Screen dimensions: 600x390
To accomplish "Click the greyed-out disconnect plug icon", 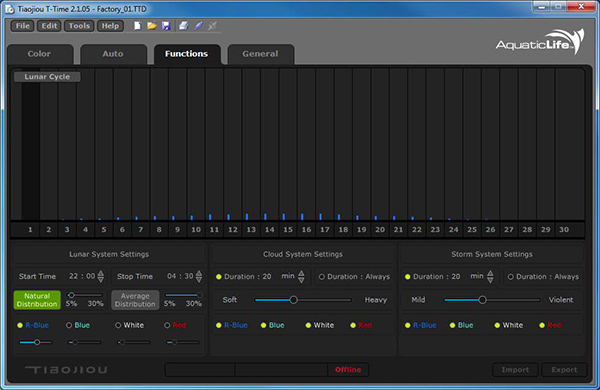I will coord(212,26).
